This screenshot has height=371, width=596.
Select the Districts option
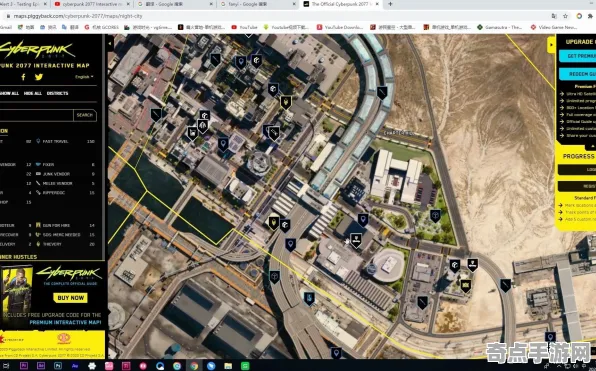click(57, 93)
